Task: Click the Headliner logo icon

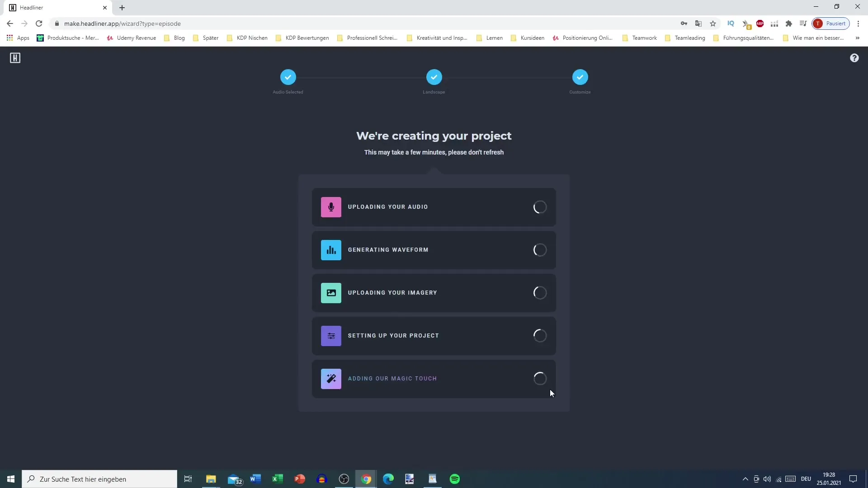Action: point(15,58)
